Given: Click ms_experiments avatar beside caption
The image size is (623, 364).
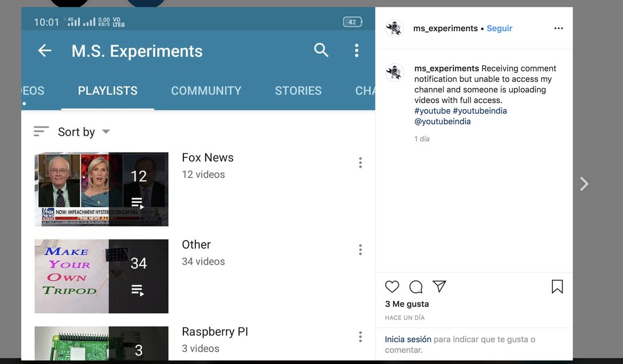Looking at the screenshot, I should (395, 73).
